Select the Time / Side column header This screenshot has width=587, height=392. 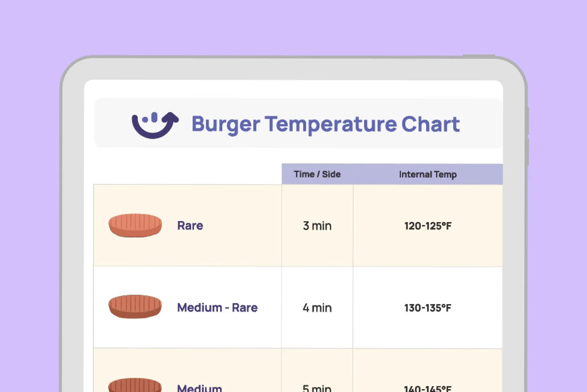pos(317,174)
